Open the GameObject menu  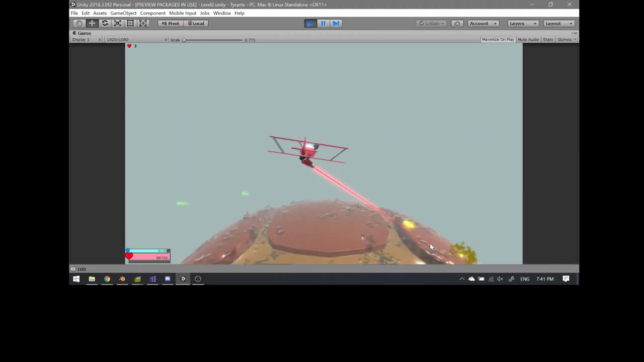[123, 13]
